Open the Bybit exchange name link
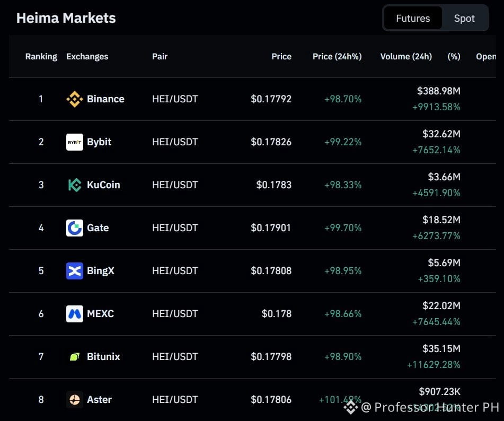Screen dimensions: 504x421 [99, 142]
